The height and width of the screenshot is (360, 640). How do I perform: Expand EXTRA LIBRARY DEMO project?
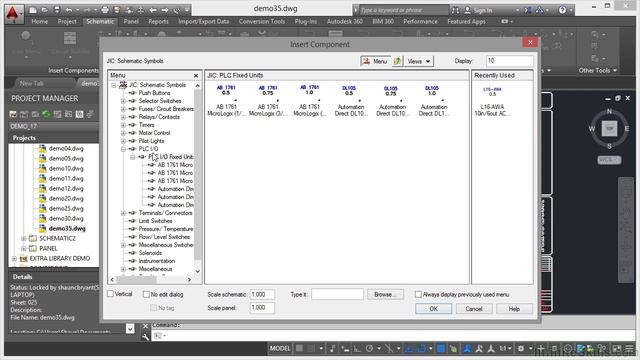[x=14, y=258]
